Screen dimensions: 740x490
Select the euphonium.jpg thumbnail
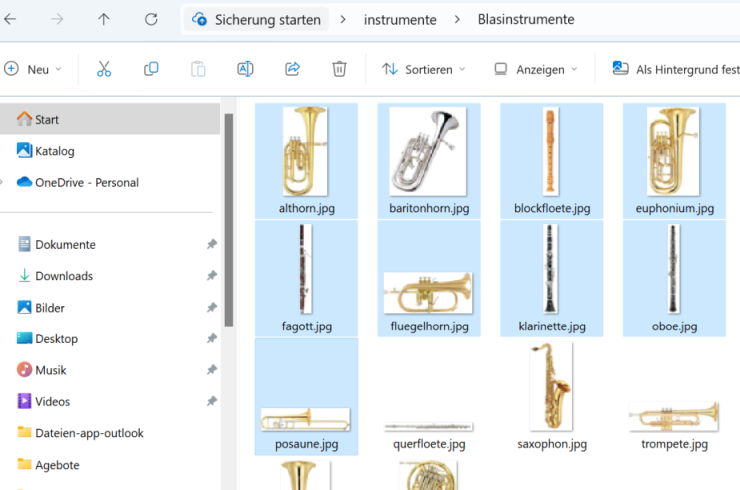673,152
